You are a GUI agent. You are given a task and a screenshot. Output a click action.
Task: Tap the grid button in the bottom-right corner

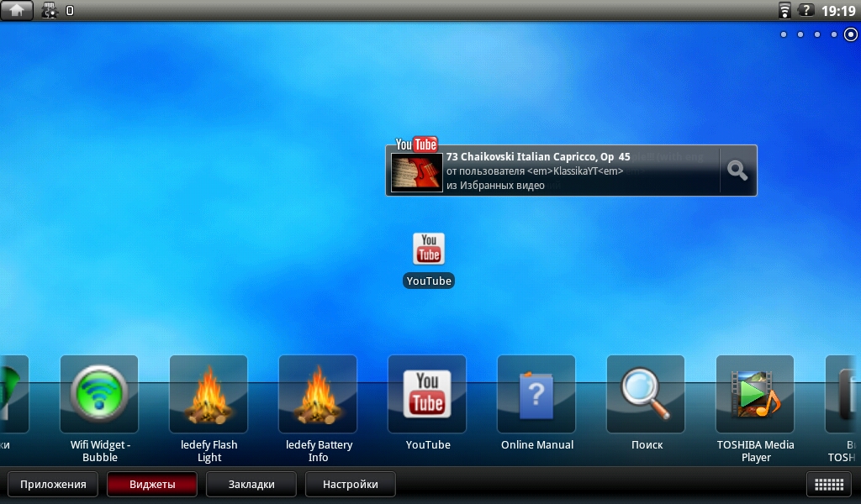pyautogui.click(x=829, y=484)
